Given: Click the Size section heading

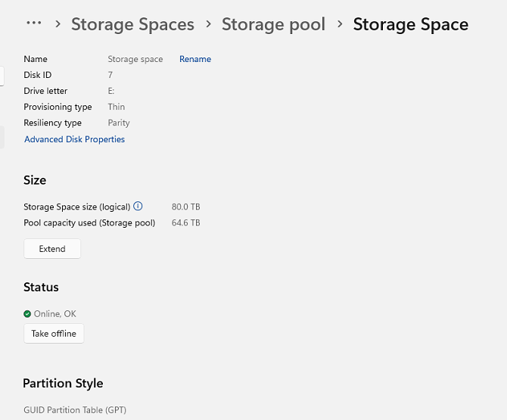Looking at the screenshot, I should click(35, 180).
